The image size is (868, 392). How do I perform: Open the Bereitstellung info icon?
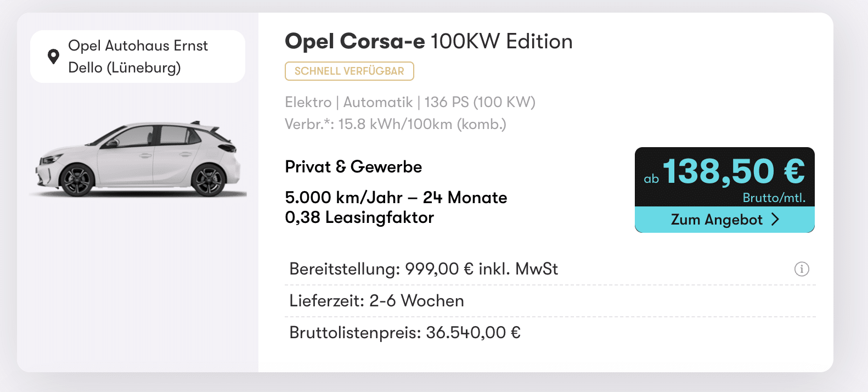(802, 269)
